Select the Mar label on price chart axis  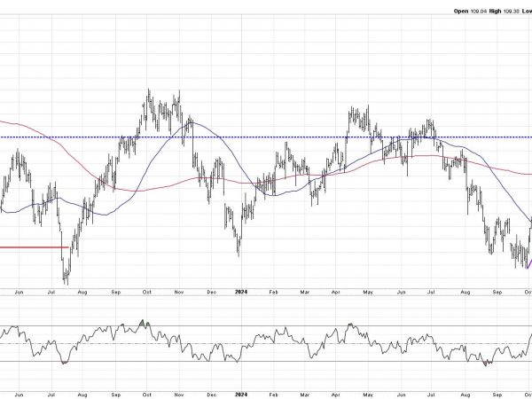(x=305, y=292)
